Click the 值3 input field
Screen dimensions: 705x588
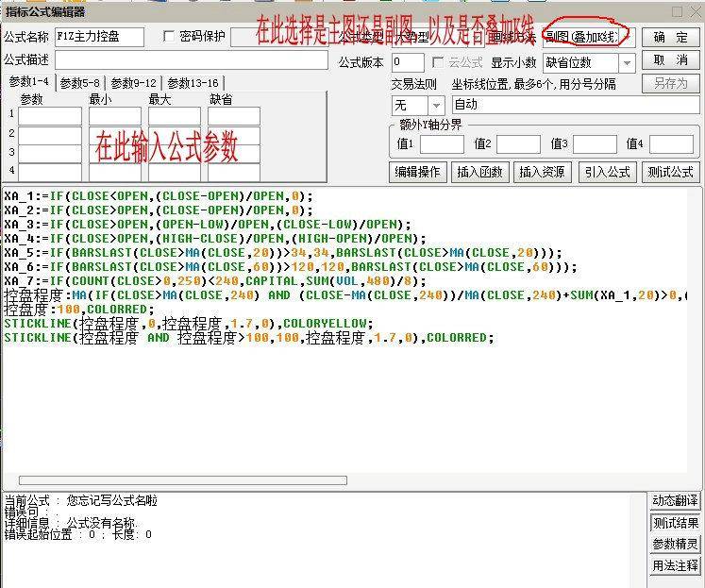pos(595,144)
